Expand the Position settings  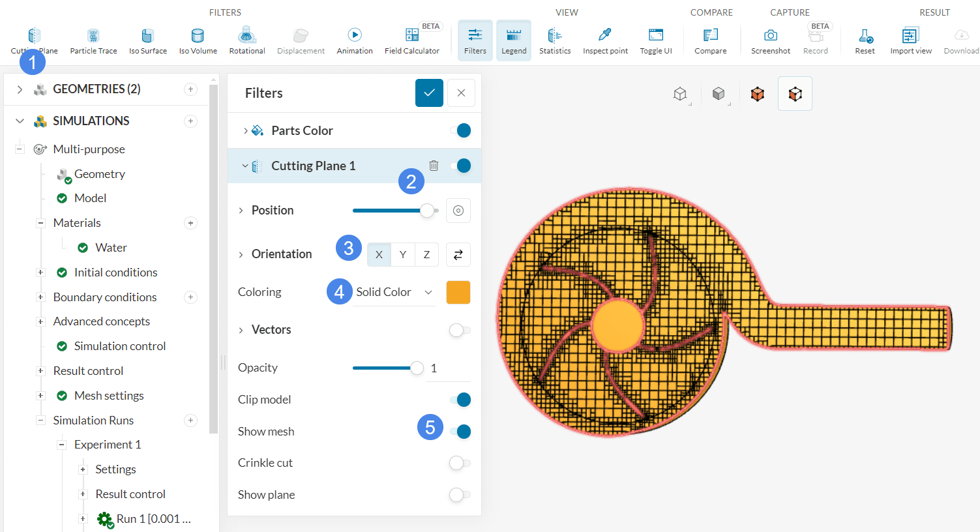[241, 211]
